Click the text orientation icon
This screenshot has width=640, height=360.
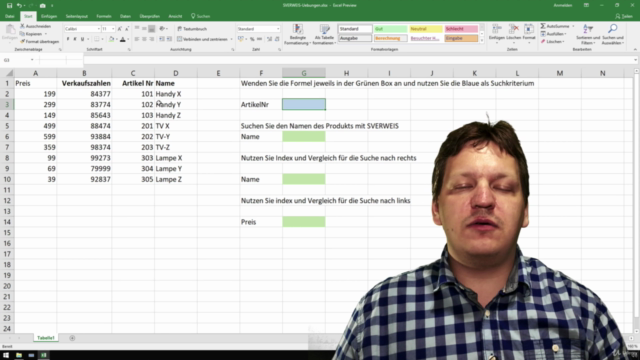tap(162, 29)
